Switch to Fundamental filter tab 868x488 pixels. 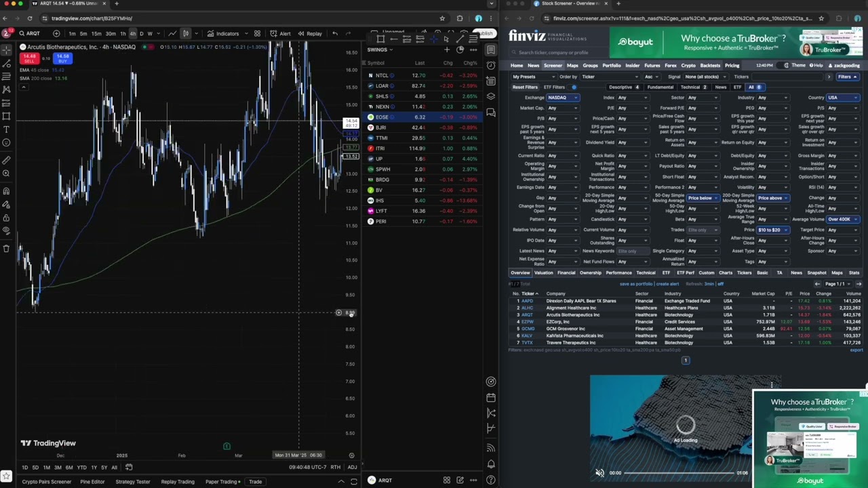660,87
